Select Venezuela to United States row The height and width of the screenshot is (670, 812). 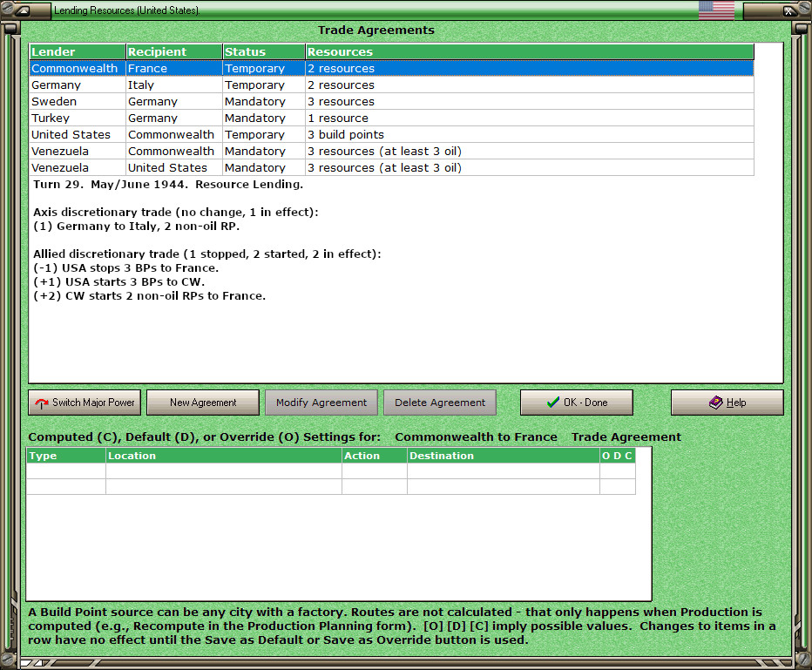tap(391, 168)
